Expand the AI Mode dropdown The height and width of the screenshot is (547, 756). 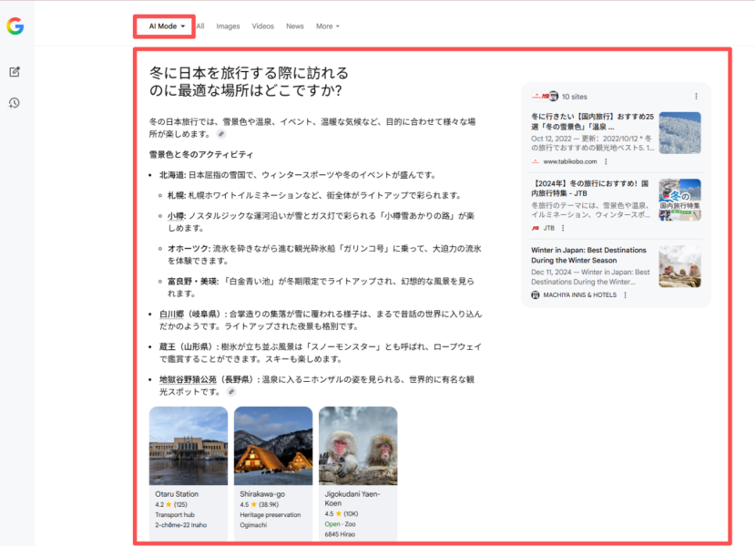point(167,26)
